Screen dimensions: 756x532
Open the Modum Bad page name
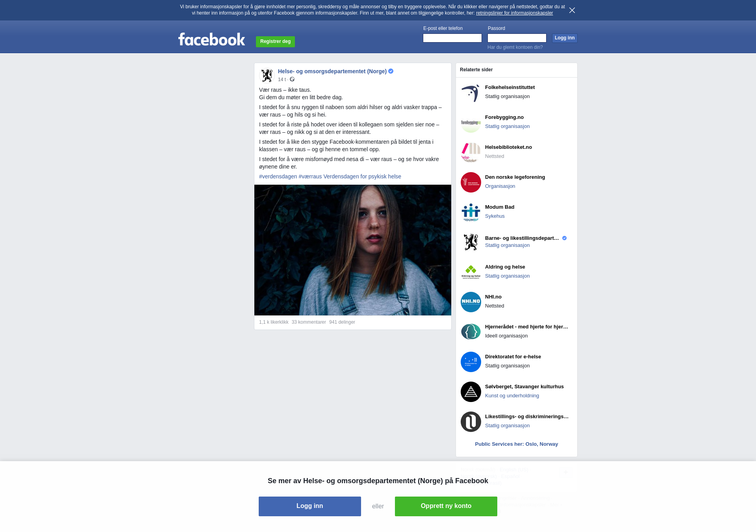tap(500, 207)
